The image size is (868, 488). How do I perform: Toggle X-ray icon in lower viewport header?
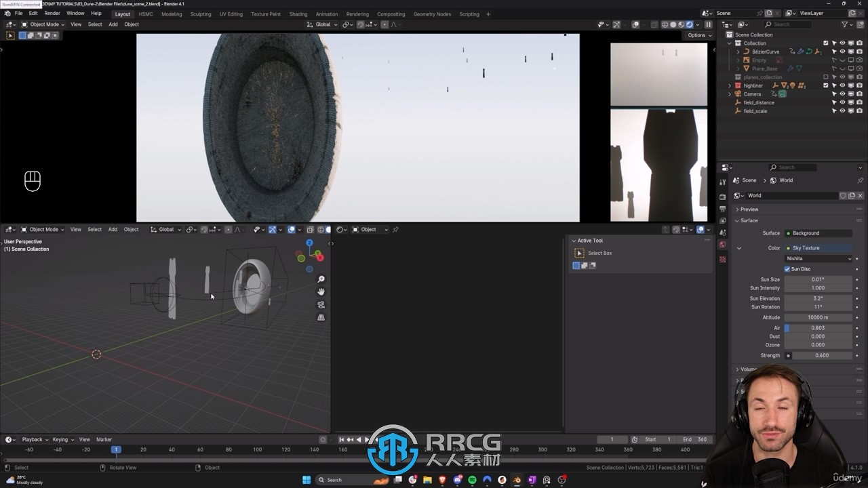(310, 230)
